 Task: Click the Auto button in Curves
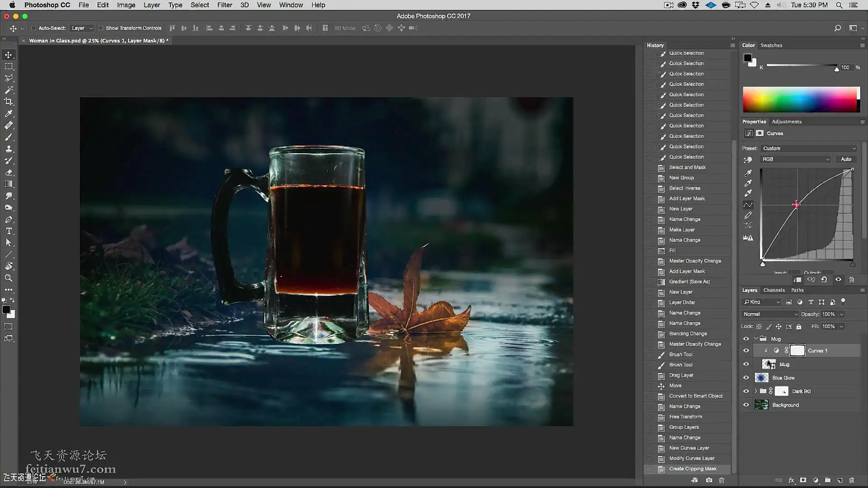click(x=845, y=159)
